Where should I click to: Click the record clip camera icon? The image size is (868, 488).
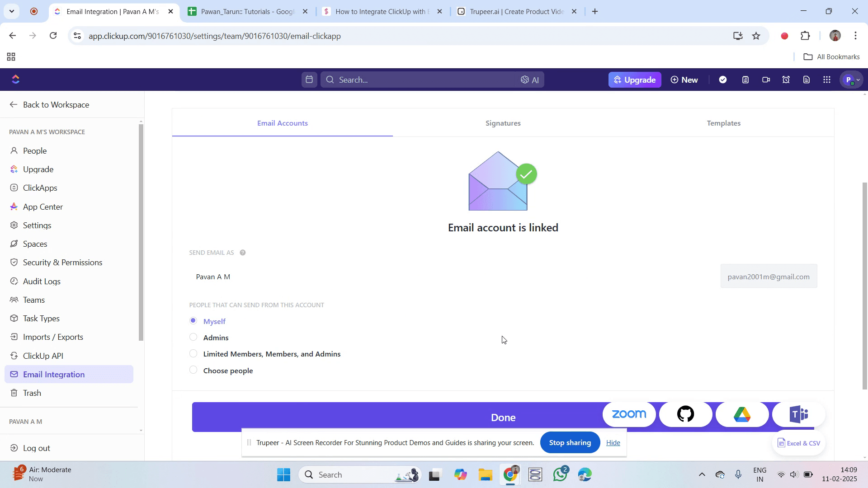[x=766, y=80]
